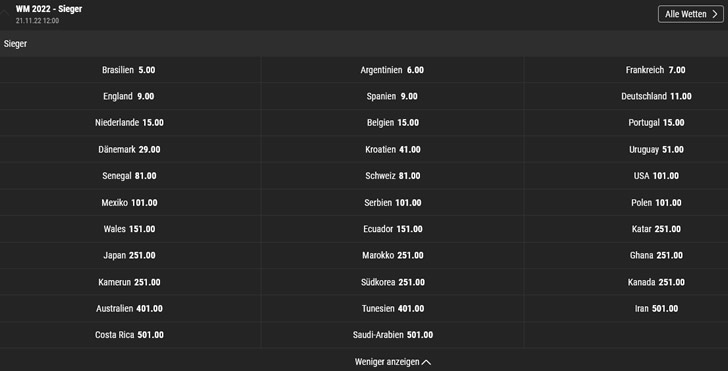Collapse the WM 2022 - Sieger section chevron
Screen dimensions: 728x371
tap(5, 13)
